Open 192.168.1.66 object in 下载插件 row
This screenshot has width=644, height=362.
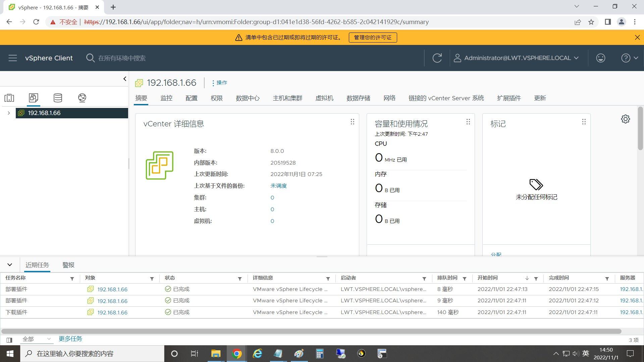pyautogui.click(x=112, y=312)
